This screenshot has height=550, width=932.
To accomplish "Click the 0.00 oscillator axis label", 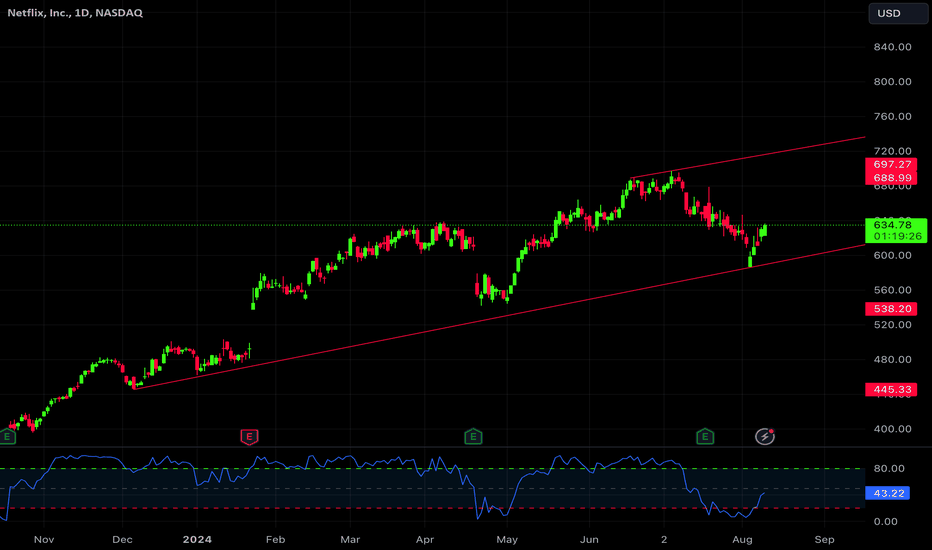I will tap(886, 521).
